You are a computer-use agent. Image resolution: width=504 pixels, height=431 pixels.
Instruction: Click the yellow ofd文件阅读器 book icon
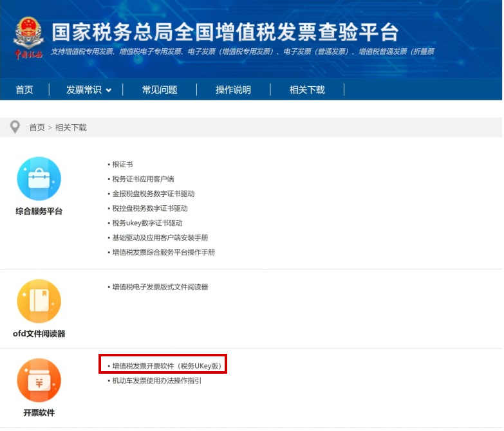pyautogui.click(x=39, y=301)
